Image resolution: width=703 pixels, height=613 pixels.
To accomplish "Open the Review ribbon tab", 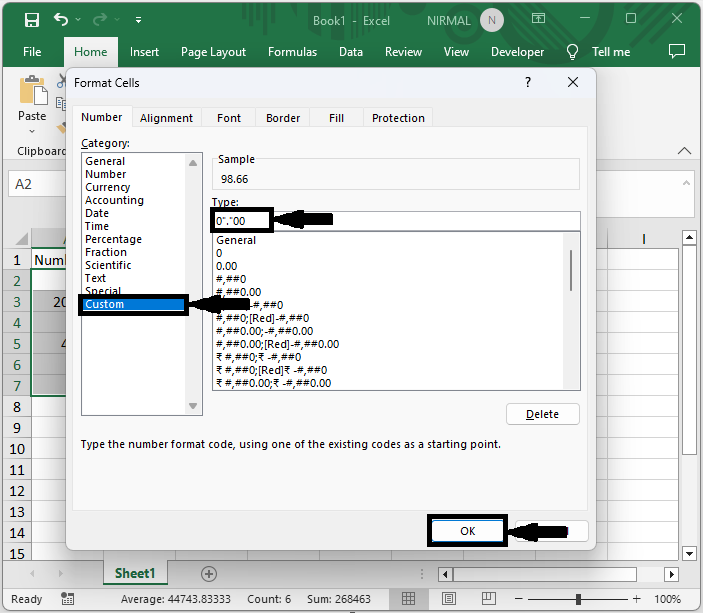I will pos(403,52).
